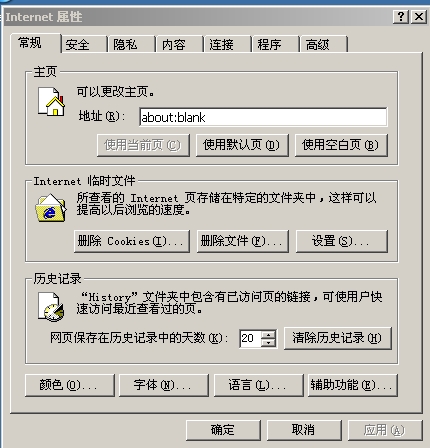Click 删除 Cookies button

[x=132, y=241]
